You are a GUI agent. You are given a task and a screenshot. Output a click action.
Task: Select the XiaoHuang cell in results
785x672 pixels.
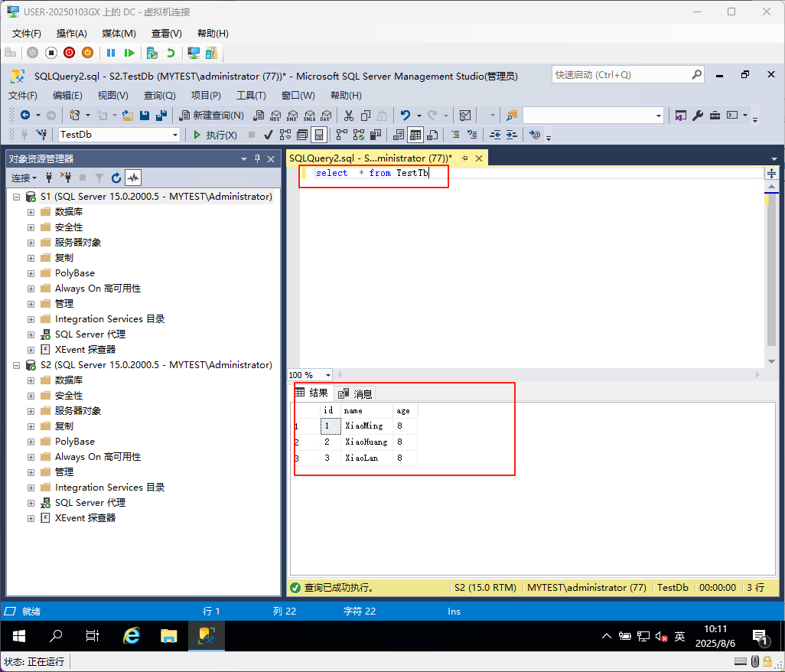pos(366,442)
